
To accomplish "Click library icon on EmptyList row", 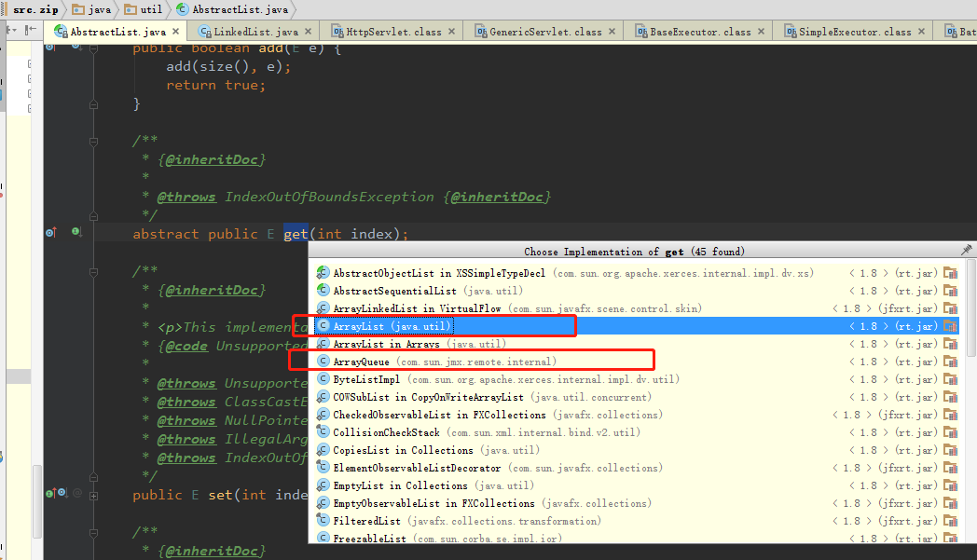I will (x=950, y=485).
